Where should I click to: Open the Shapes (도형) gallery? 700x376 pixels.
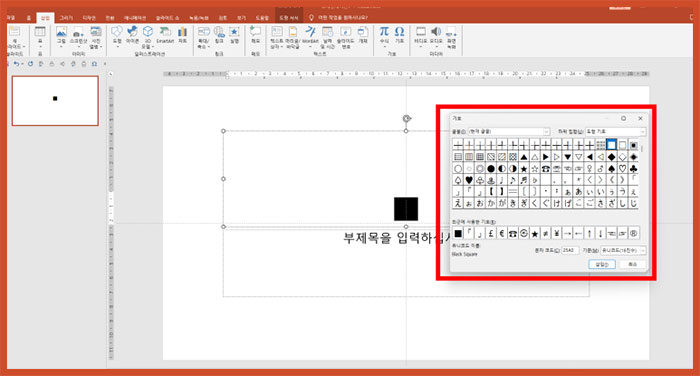click(x=117, y=37)
